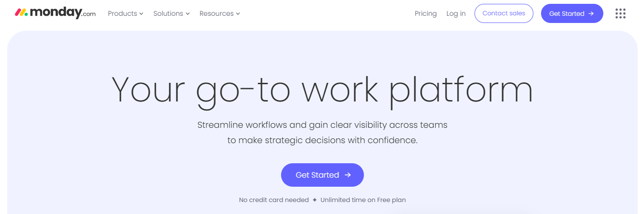Click the 'Unlimited time on Free plan' text

[x=363, y=200]
